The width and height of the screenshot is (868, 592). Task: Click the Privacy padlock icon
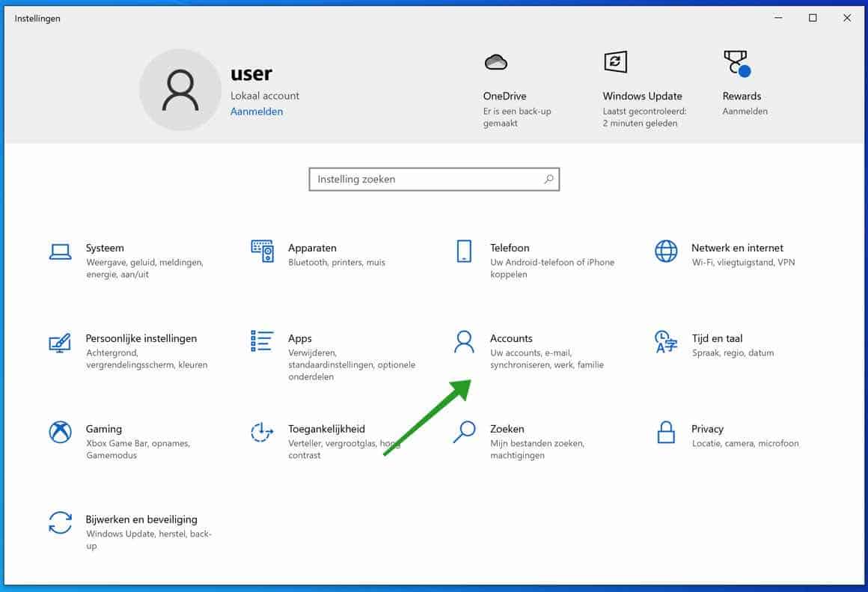665,433
